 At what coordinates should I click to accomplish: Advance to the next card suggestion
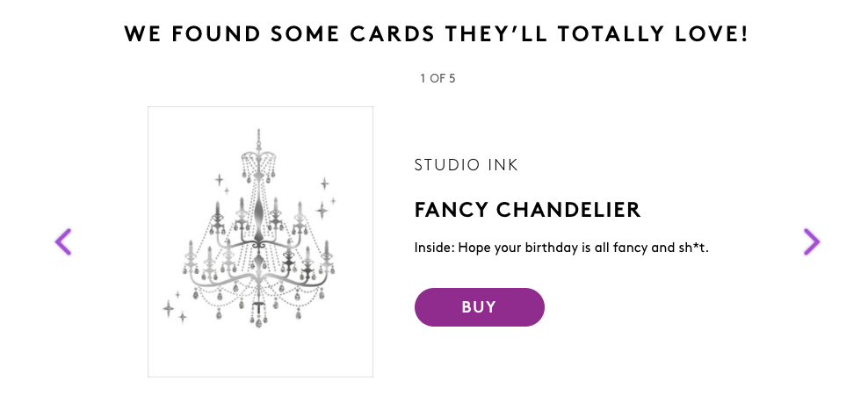[811, 241]
